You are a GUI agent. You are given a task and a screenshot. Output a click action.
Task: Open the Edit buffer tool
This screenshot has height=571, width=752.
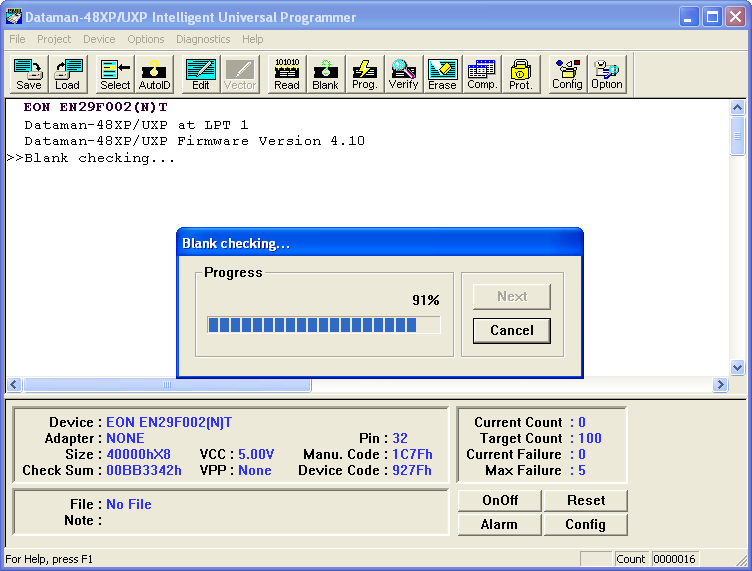[x=201, y=75]
